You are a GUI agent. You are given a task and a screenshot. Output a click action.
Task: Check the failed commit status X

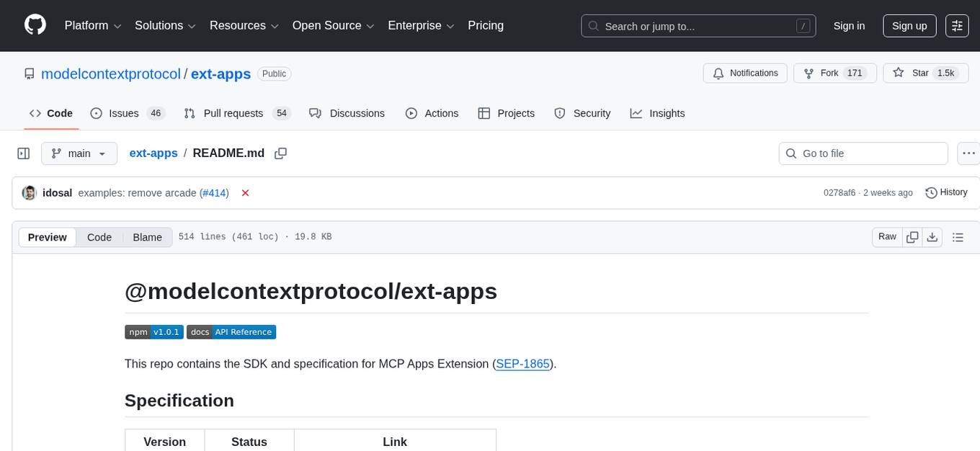pyautogui.click(x=245, y=193)
